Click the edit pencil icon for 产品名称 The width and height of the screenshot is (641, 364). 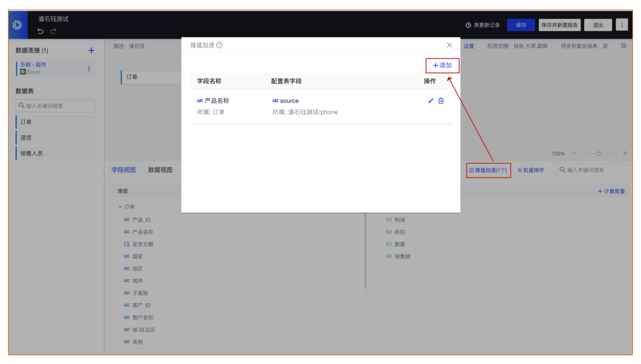click(x=431, y=101)
